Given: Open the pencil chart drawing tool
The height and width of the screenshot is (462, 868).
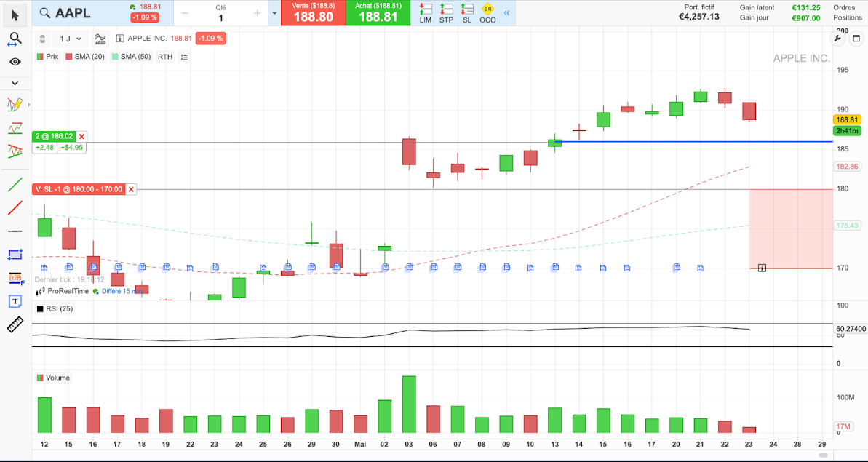Looking at the screenshot, I should (15, 104).
